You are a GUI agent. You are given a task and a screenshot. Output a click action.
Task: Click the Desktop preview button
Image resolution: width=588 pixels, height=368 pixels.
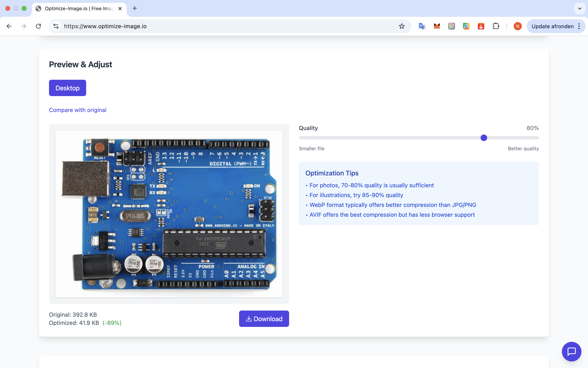click(x=68, y=88)
